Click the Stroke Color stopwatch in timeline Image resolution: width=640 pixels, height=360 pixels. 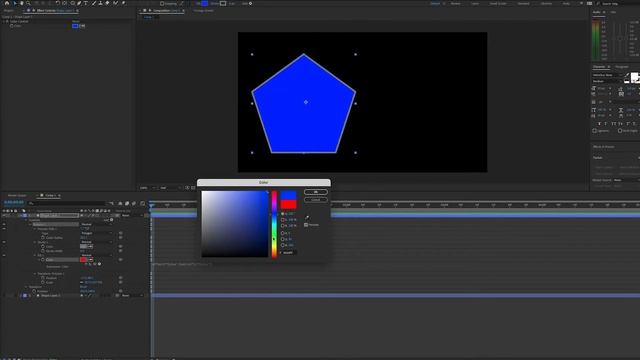click(42, 247)
